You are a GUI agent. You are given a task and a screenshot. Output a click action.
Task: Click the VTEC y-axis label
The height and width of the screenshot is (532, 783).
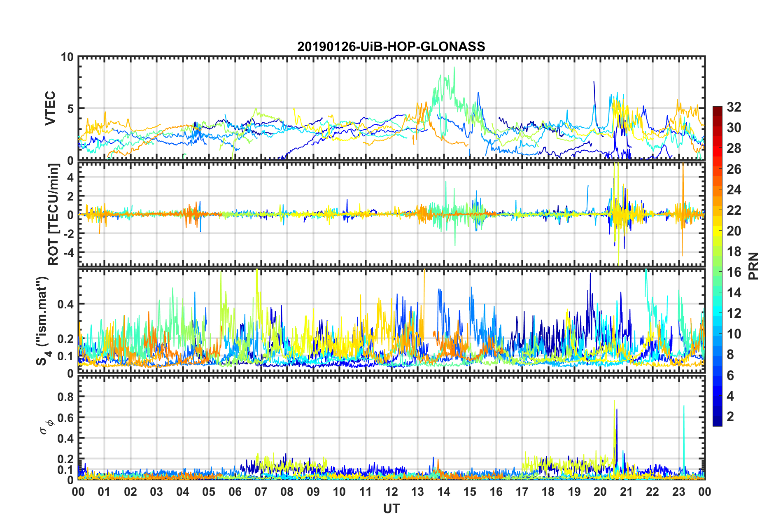tap(50, 108)
